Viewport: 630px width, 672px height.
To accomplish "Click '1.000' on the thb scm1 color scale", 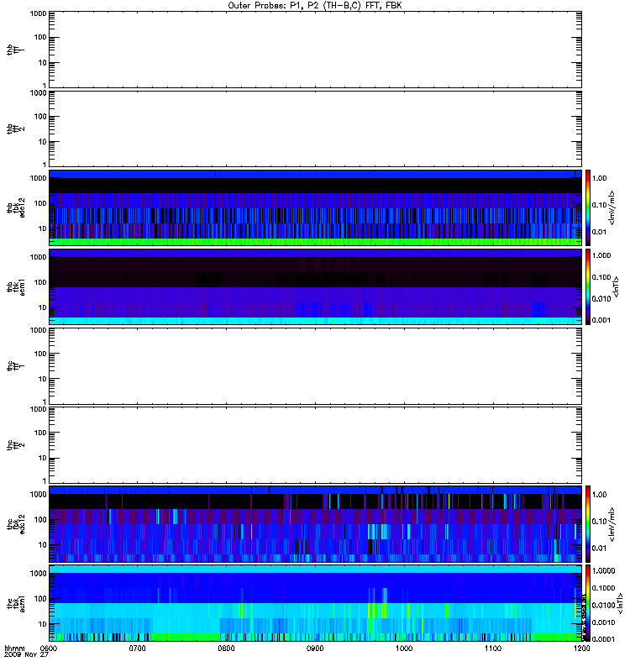I will click(x=601, y=255).
